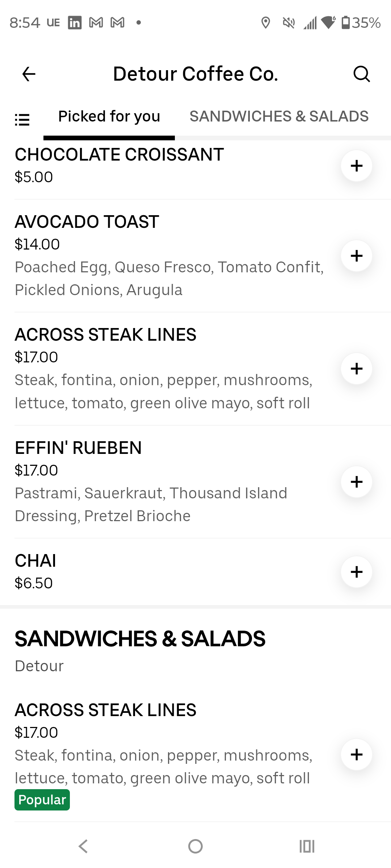Image resolution: width=391 pixels, height=868 pixels.
Task: Add Avocado Toast using plus button
Action: pyautogui.click(x=357, y=256)
